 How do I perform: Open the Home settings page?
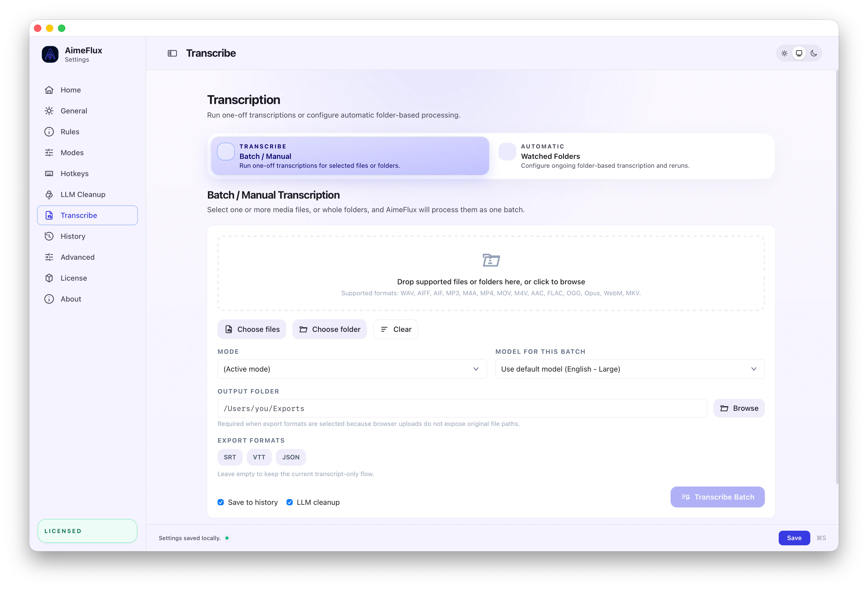click(87, 90)
